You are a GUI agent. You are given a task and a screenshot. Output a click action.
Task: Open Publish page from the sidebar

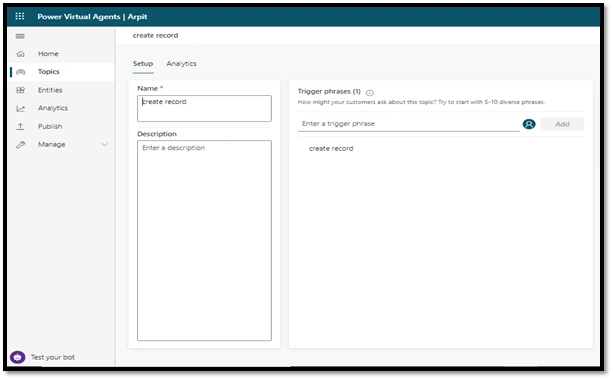[50, 127]
